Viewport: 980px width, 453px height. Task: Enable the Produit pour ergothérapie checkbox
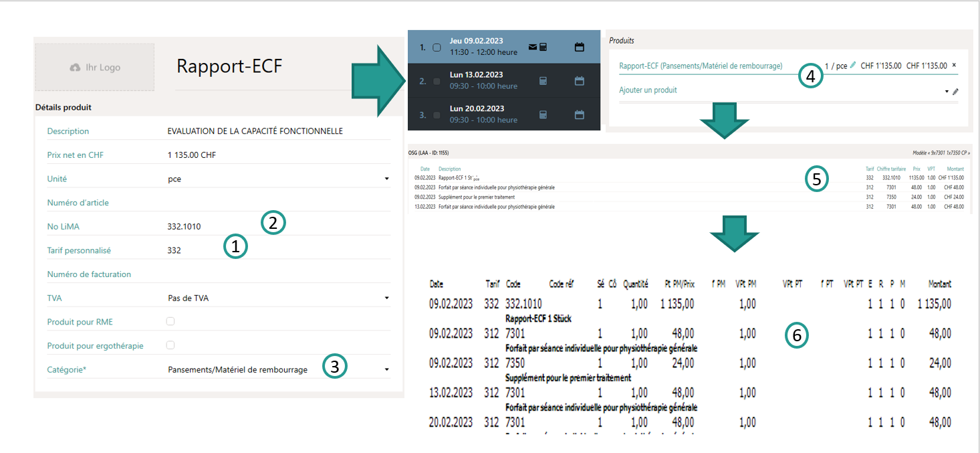click(170, 345)
